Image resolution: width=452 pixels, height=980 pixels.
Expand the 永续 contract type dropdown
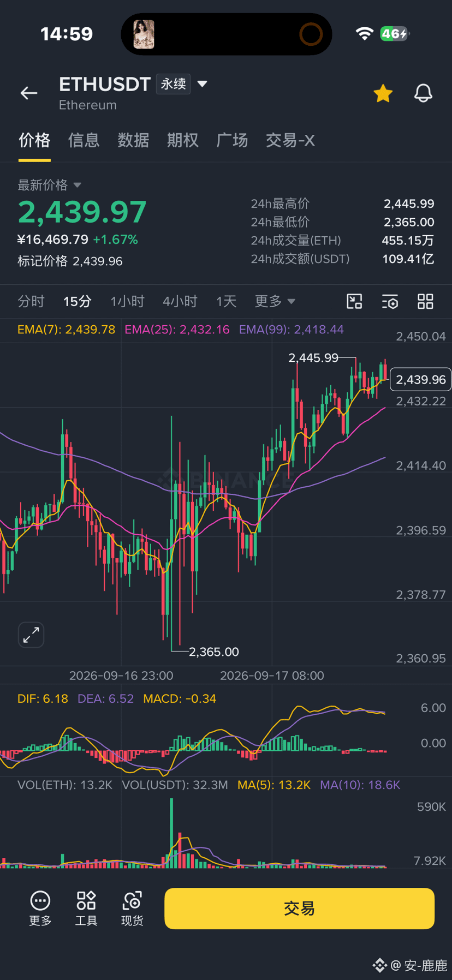click(x=202, y=84)
